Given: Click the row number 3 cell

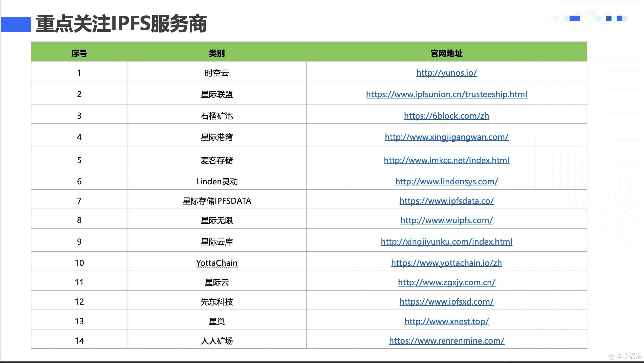Looking at the screenshot, I should (79, 114).
